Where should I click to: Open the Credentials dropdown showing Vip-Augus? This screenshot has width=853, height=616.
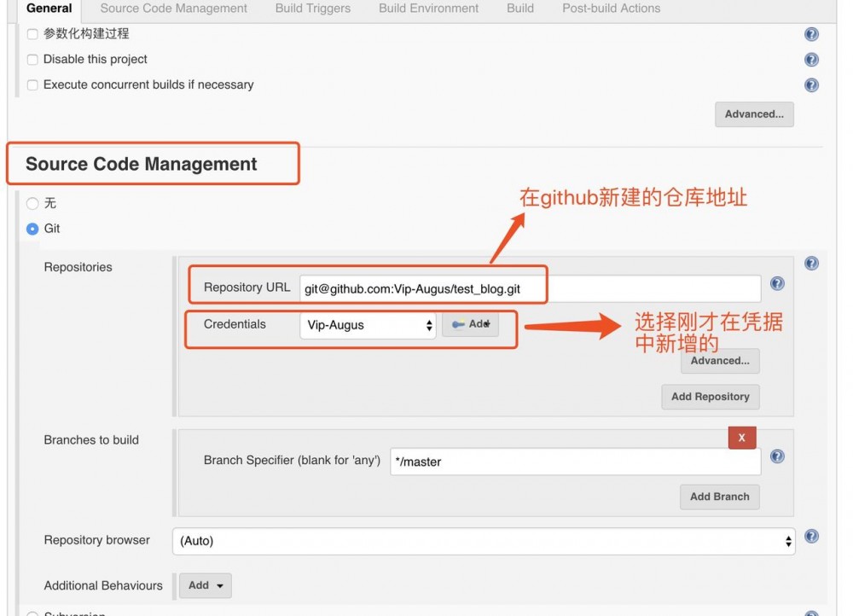coord(367,324)
